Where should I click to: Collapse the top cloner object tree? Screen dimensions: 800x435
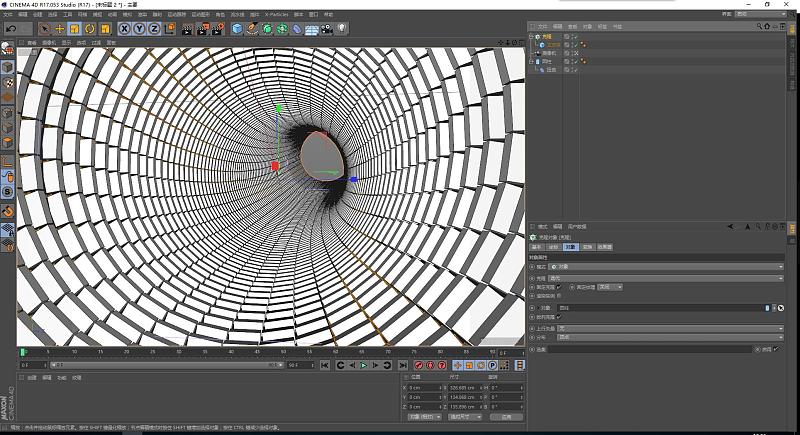(532, 36)
